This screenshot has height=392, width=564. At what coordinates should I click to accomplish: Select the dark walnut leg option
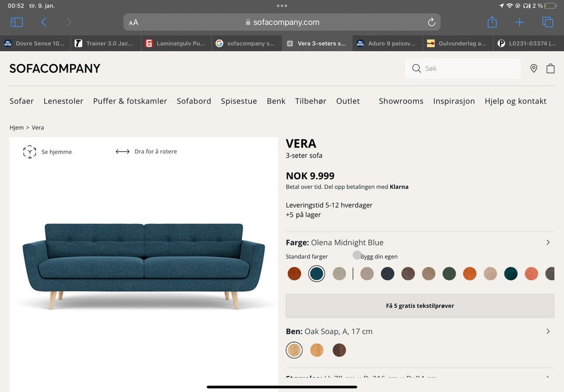(x=339, y=350)
